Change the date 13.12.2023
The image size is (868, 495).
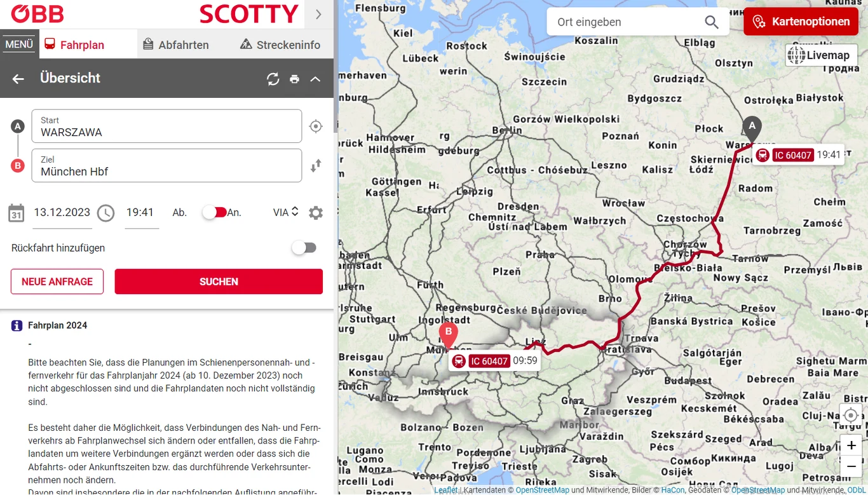click(x=62, y=213)
